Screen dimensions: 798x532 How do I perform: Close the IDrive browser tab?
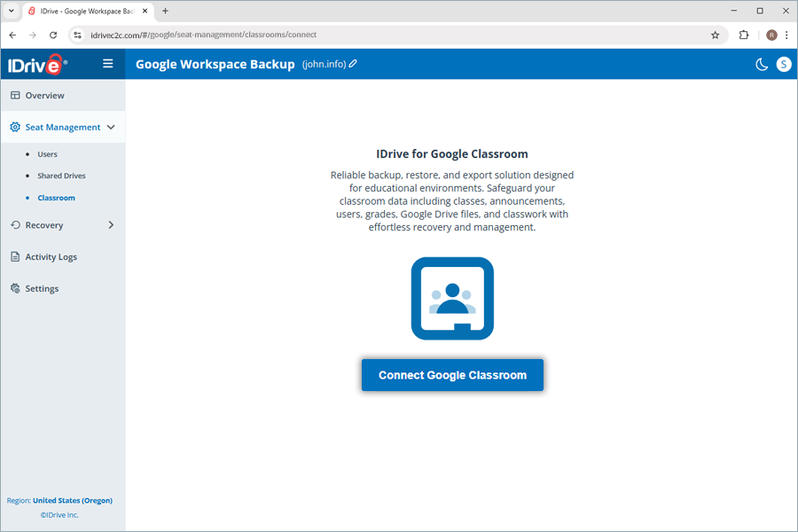(x=145, y=11)
